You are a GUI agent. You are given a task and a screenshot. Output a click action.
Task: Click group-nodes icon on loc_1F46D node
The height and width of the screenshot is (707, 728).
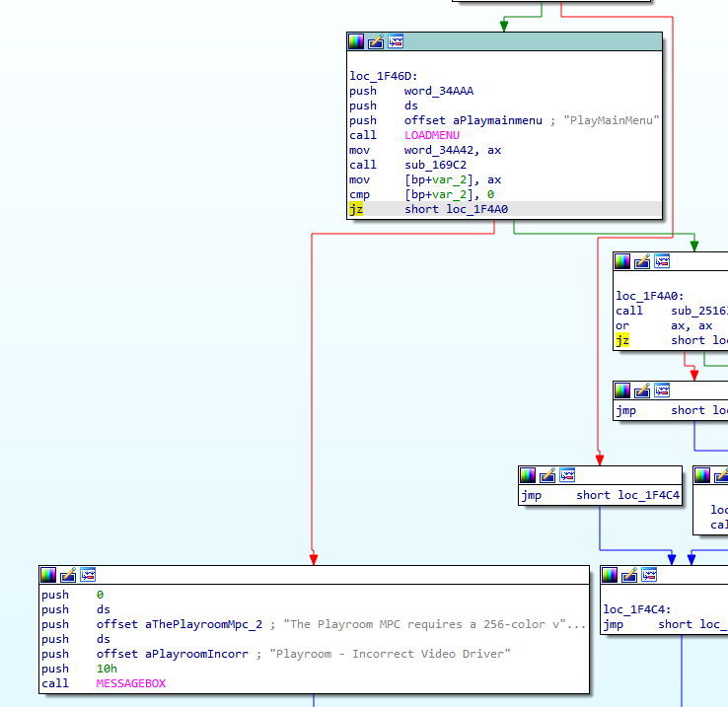pos(396,41)
